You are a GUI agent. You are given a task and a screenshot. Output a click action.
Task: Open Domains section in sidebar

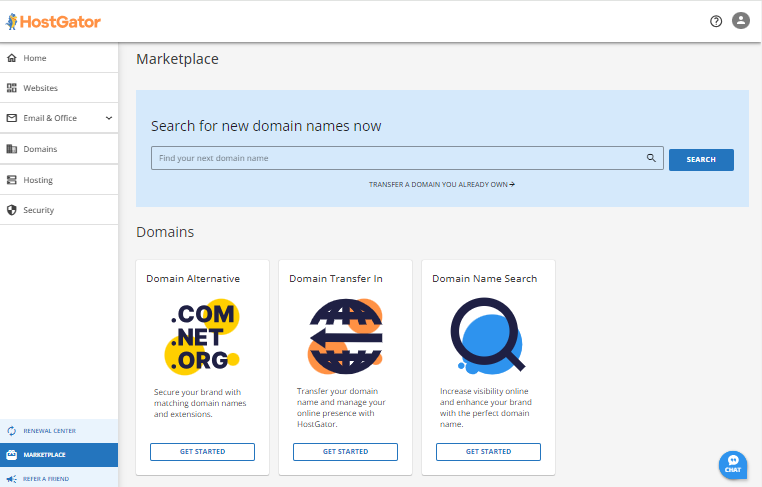(x=59, y=149)
